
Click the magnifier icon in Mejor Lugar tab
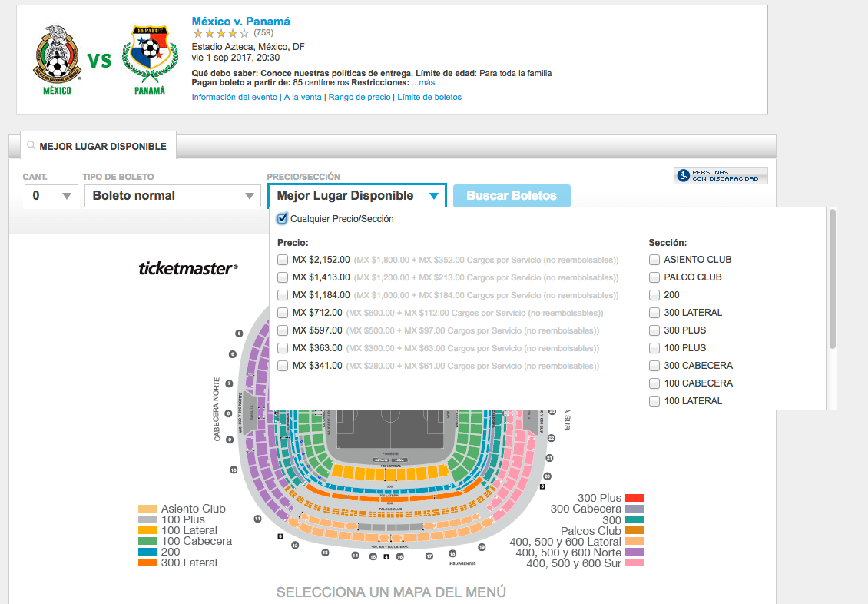[x=31, y=145]
